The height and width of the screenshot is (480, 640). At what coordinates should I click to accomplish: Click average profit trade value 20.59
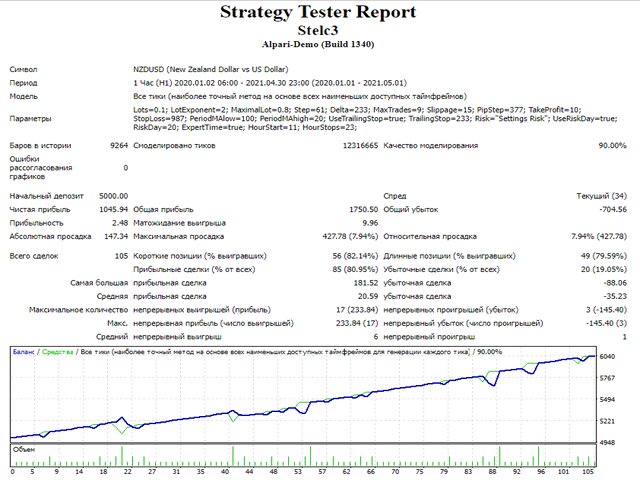click(368, 296)
